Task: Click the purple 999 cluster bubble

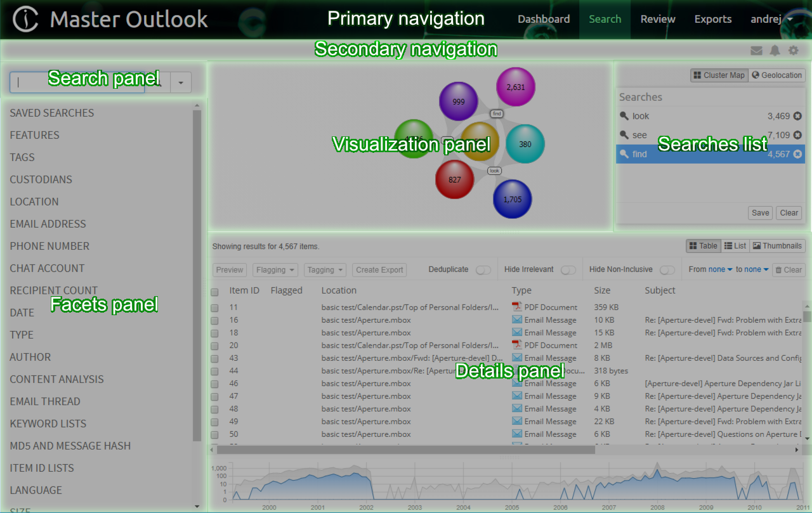Action: [458, 101]
